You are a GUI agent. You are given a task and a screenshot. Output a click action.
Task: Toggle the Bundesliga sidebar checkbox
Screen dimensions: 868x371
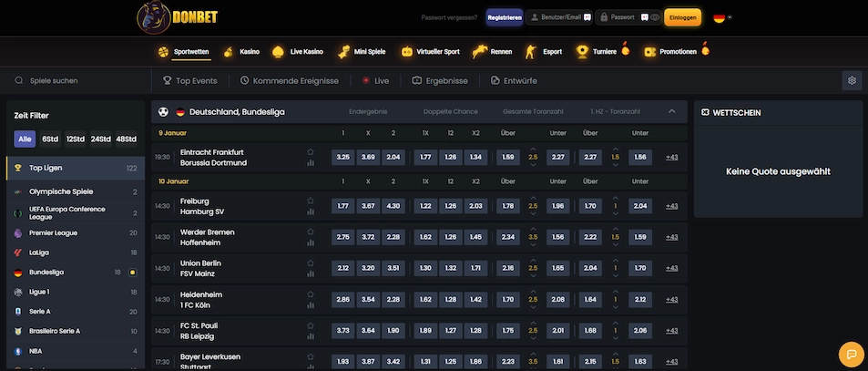pos(132,273)
